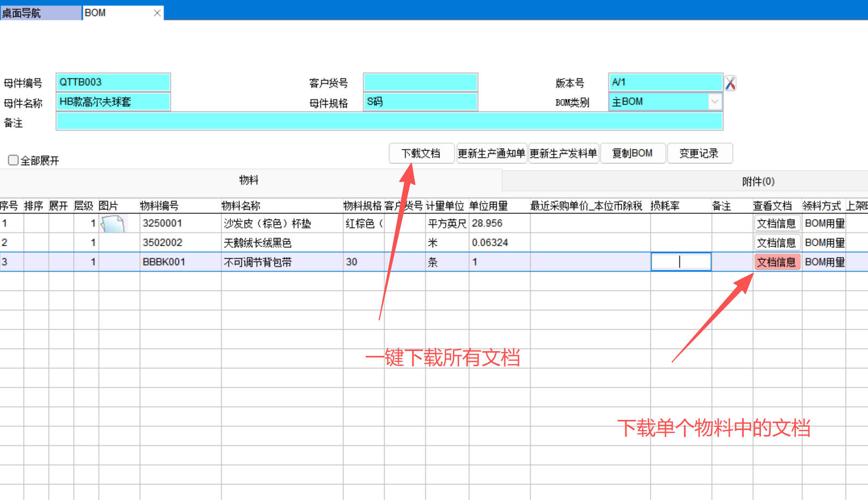Click into the 备注 text field
868x500 pixels.
[389, 122]
